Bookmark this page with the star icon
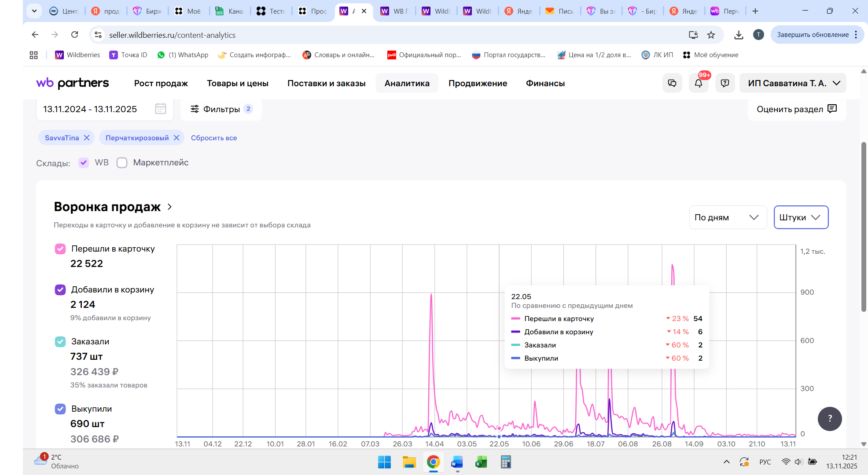 711,35
